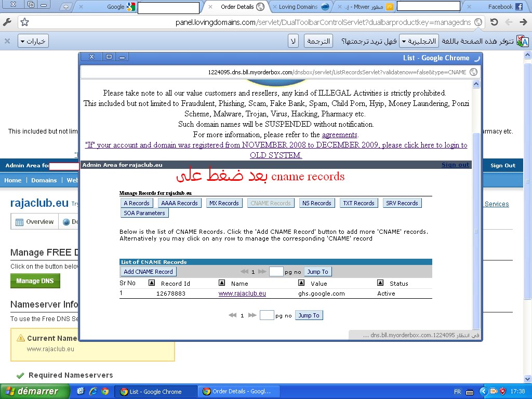Open MX Records

click(224, 203)
